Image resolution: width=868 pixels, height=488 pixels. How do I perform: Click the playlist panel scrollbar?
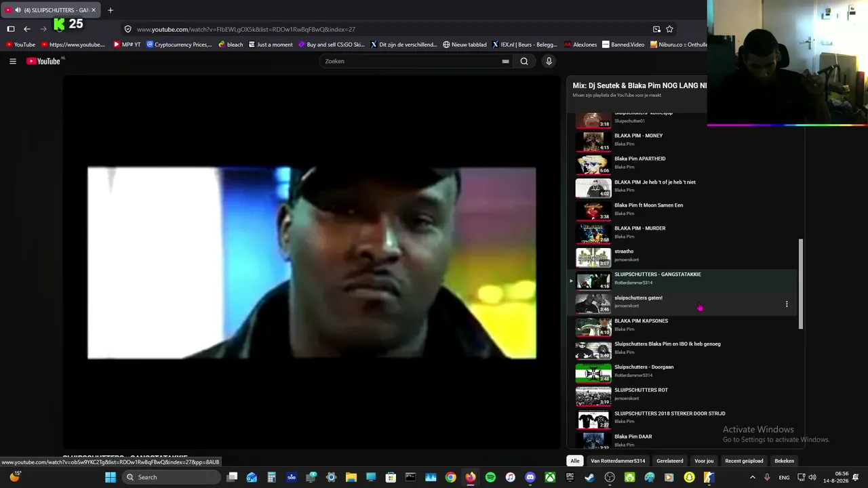(801, 284)
